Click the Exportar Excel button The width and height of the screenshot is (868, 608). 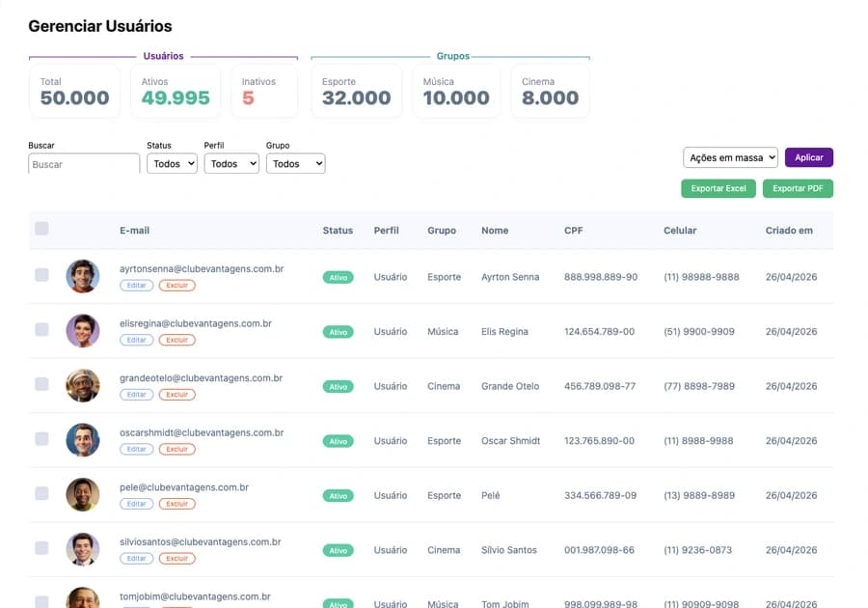click(718, 188)
